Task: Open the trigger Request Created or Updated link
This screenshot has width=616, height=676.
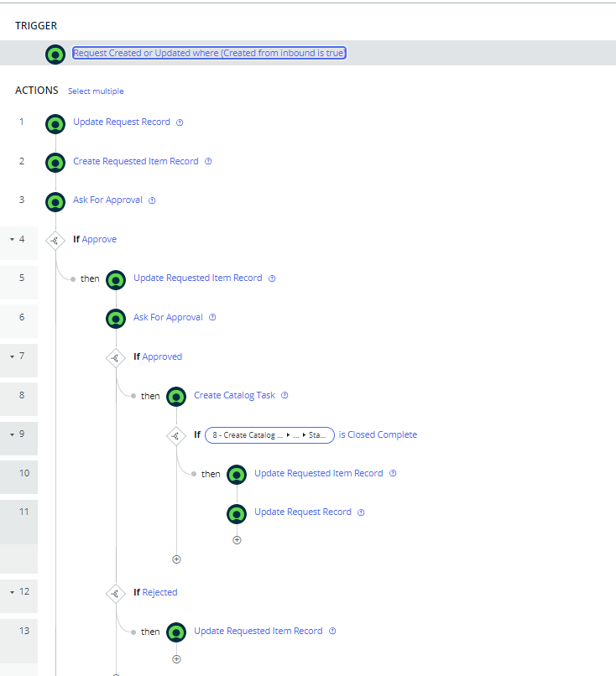Action: click(209, 53)
